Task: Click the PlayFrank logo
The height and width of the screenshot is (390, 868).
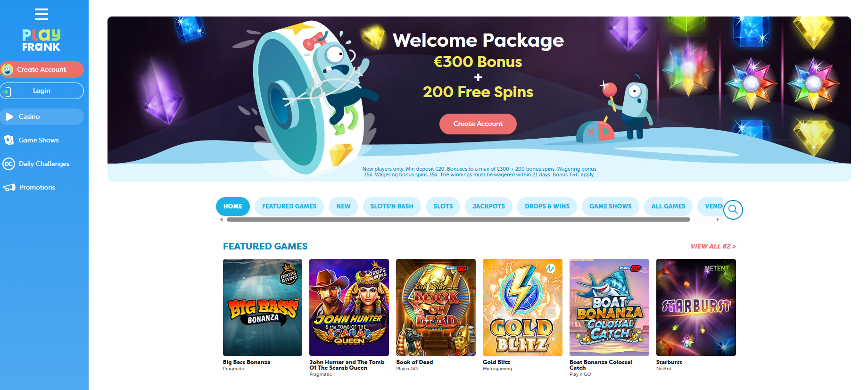Action: 41,40
